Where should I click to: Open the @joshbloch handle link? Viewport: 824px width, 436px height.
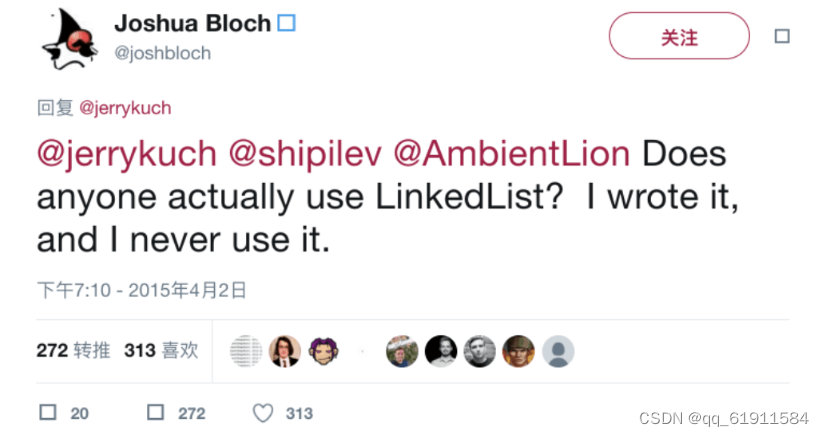162,53
